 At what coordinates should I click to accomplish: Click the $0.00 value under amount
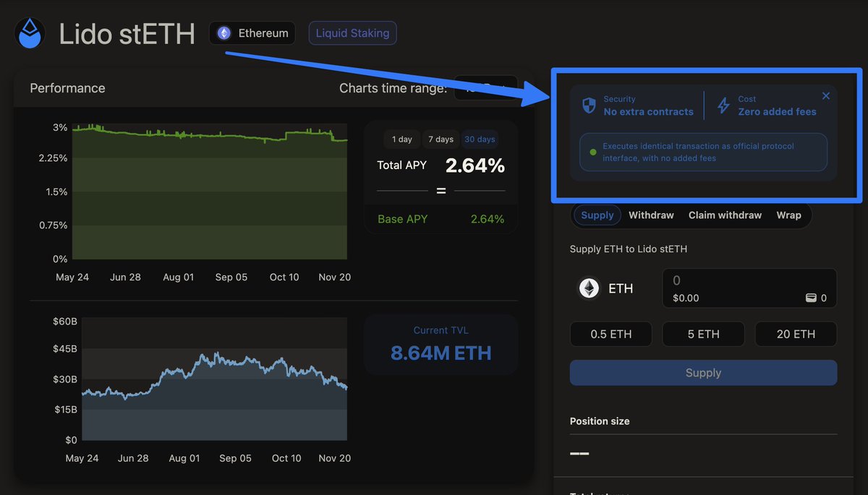point(686,298)
